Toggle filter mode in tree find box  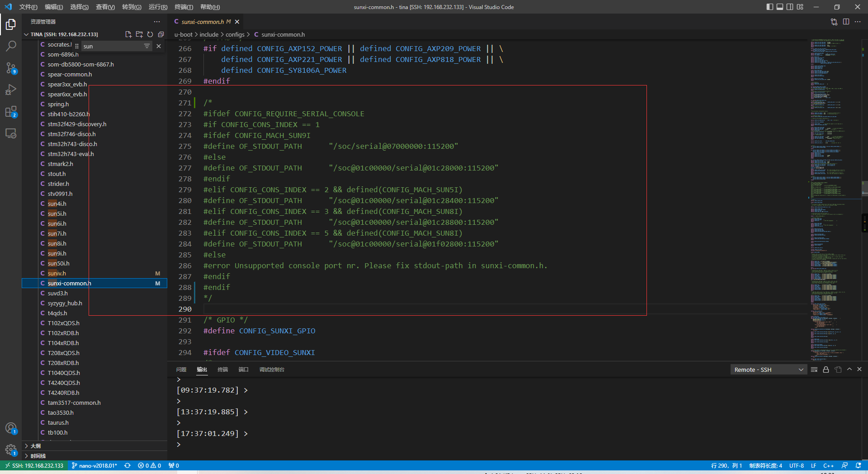click(x=147, y=46)
